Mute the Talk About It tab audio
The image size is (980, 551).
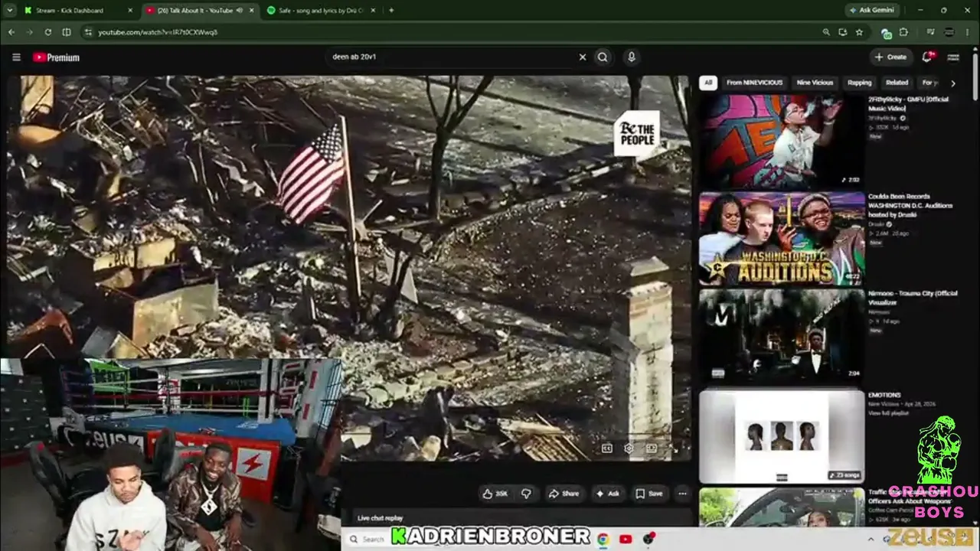[x=240, y=11]
